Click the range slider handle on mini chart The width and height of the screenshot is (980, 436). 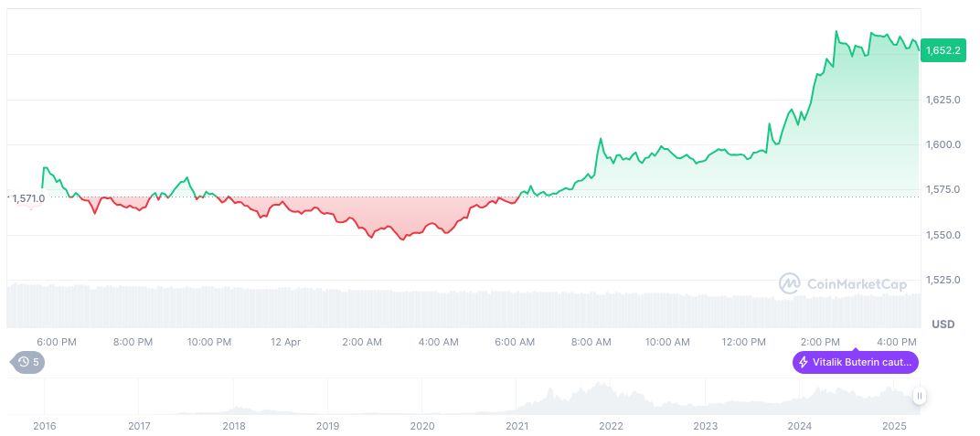tap(919, 396)
